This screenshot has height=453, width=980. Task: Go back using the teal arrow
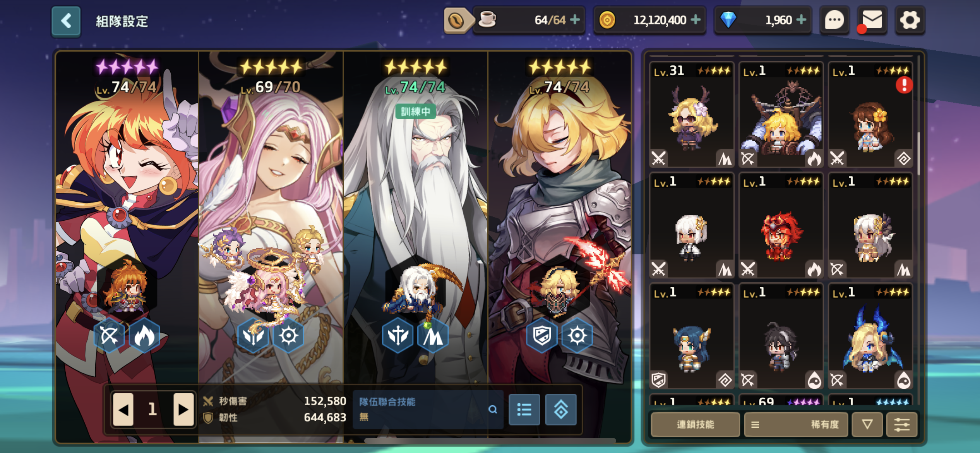[x=66, y=21]
